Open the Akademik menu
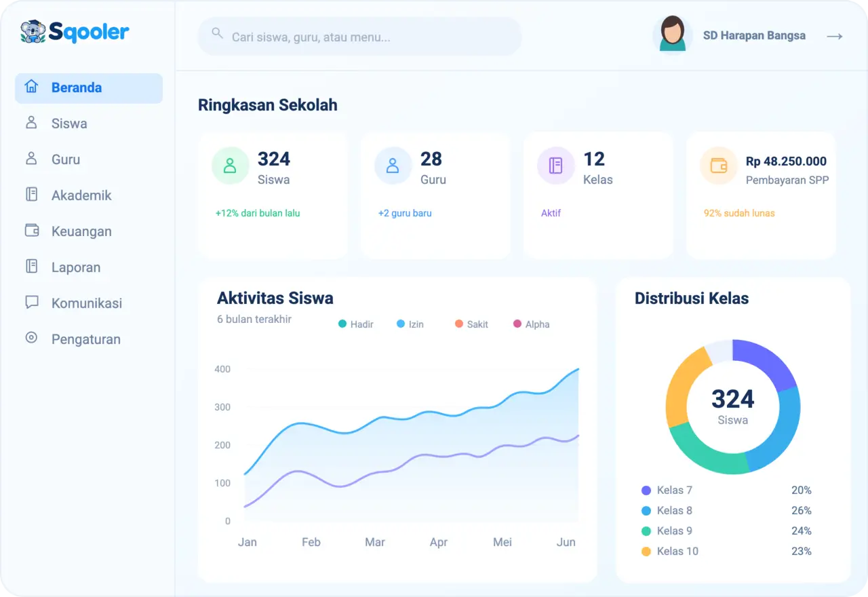This screenshot has width=868, height=597. (x=89, y=195)
